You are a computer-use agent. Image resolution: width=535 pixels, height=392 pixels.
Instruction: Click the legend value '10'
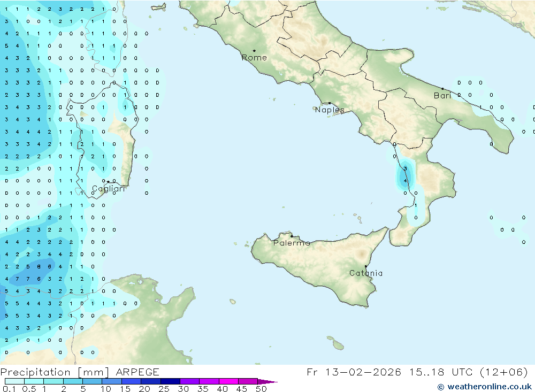[x=106, y=389]
